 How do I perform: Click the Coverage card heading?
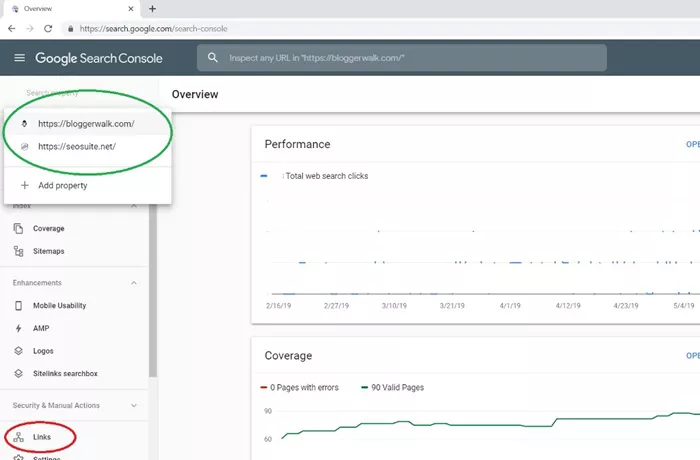tap(288, 355)
